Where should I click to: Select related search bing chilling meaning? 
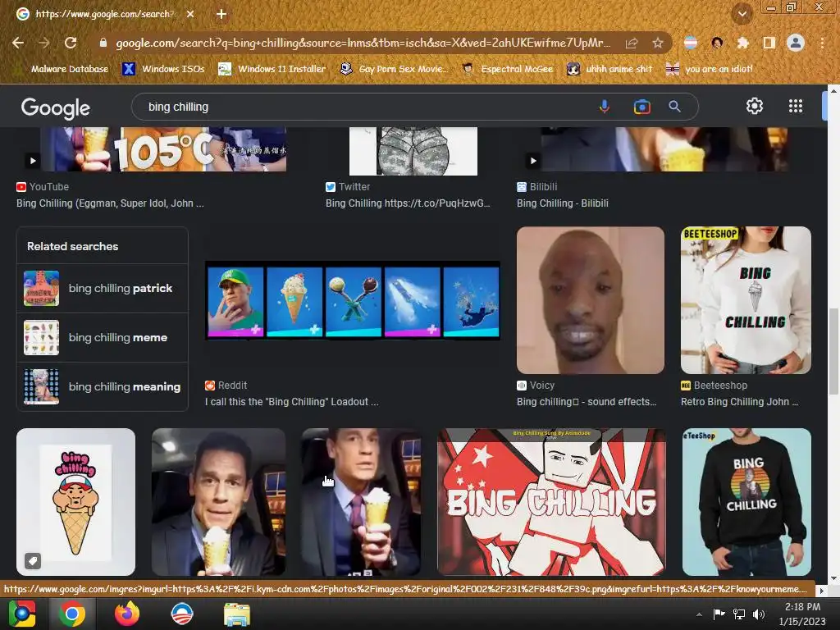103,387
